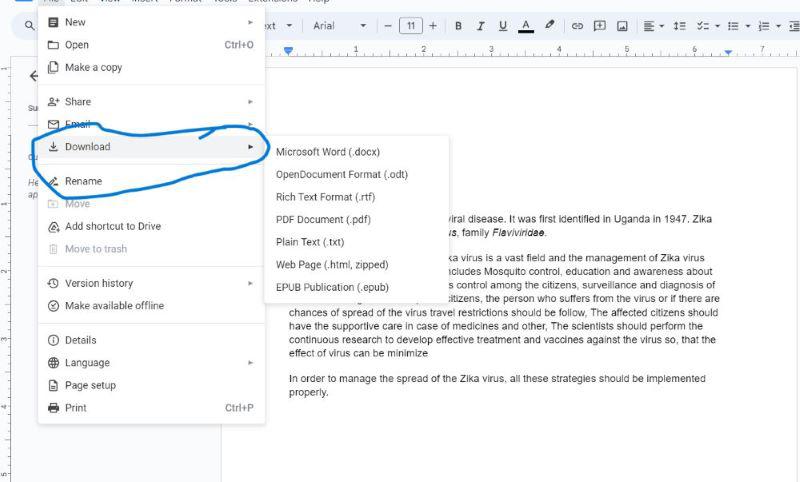Viewport: 800px width, 482px height.
Task: Choose Open from the File menu
Action: pos(152,45)
